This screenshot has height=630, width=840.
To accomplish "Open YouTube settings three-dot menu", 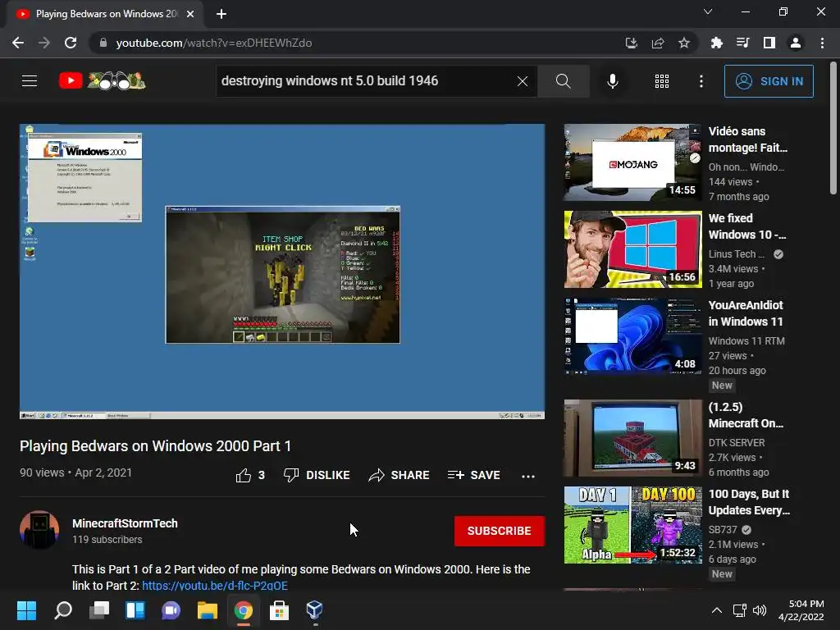I will (701, 81).
